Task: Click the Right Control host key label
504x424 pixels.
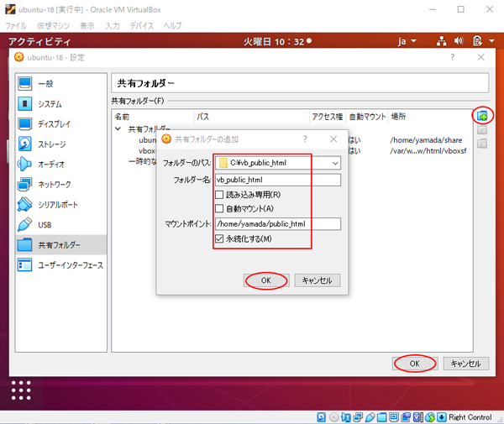Action: 470,417
